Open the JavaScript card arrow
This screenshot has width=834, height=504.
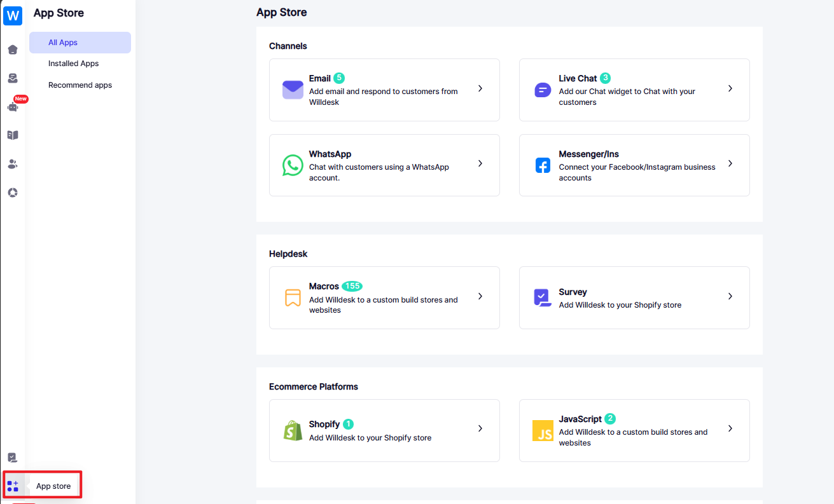point(730,428)
